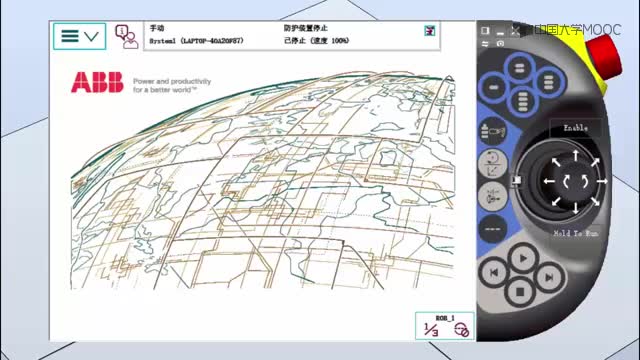Toggle axis 1-3/4-6 motion mode button
The height and width of the screenshot is (360, 640).
coord(493,196)
